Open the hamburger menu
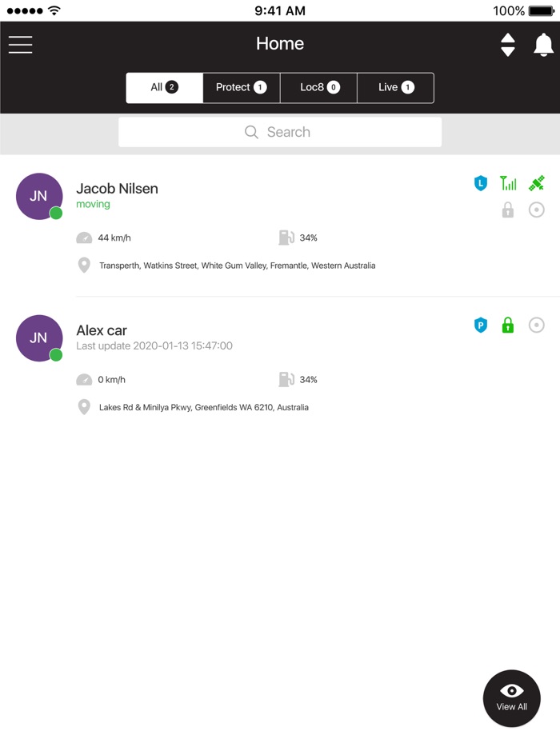 coord(21,45)
